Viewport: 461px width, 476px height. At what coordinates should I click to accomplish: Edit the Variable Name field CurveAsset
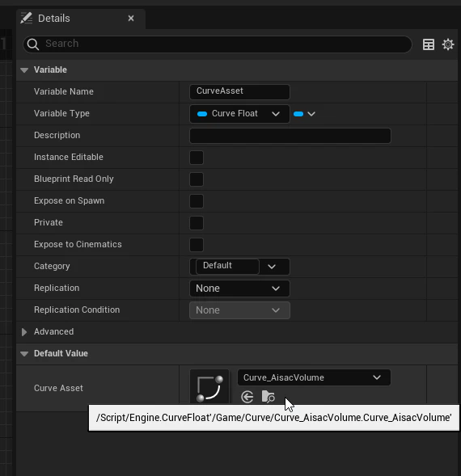tap(239, 91)
